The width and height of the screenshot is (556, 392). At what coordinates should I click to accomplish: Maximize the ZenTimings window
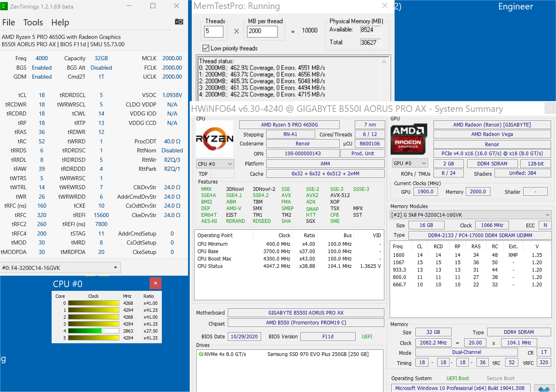coord(153,6)
